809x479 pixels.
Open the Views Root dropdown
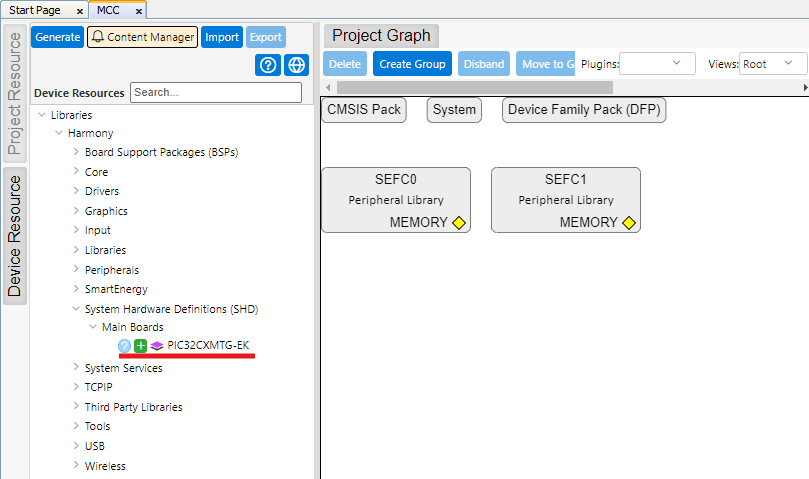pyautogui.click(x=772, y=64)
